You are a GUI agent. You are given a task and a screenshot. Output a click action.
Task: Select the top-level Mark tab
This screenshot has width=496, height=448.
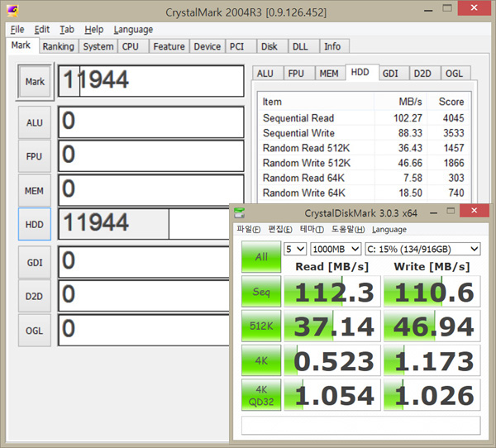coord(21,45)
